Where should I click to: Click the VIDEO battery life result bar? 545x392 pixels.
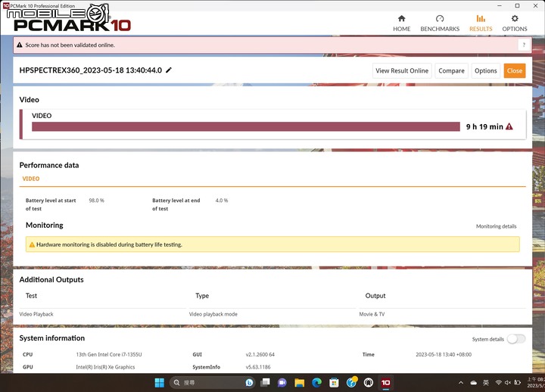coord(246,126)
